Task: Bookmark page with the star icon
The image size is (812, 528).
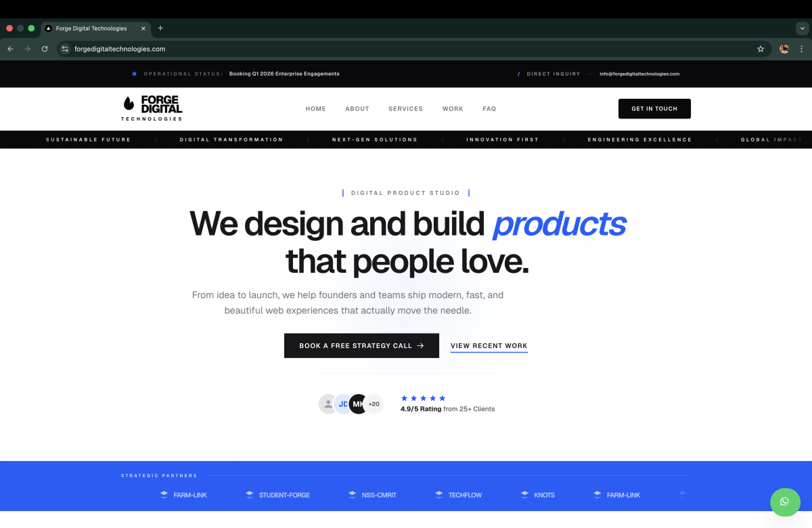Action: tap(761, 49)
